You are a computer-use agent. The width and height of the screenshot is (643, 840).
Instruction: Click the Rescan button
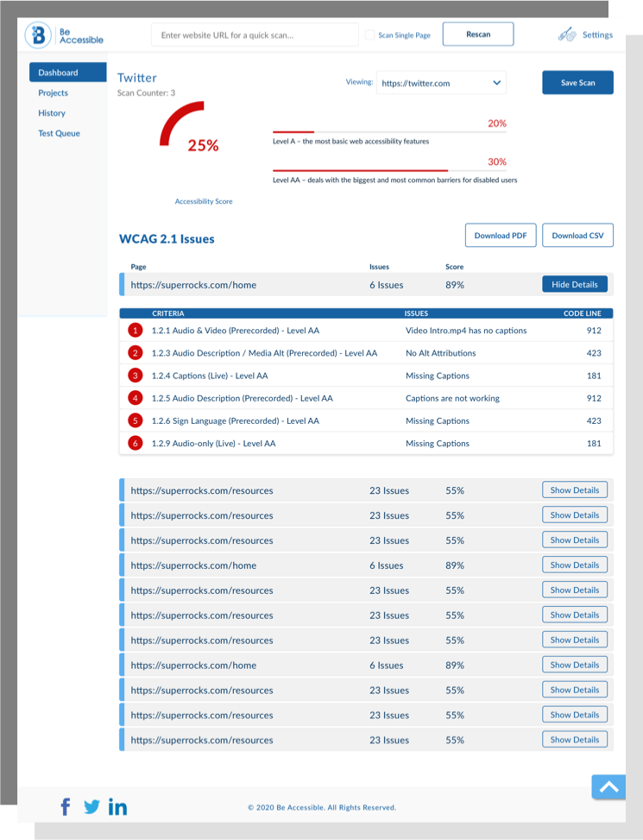tap(478, 35)
